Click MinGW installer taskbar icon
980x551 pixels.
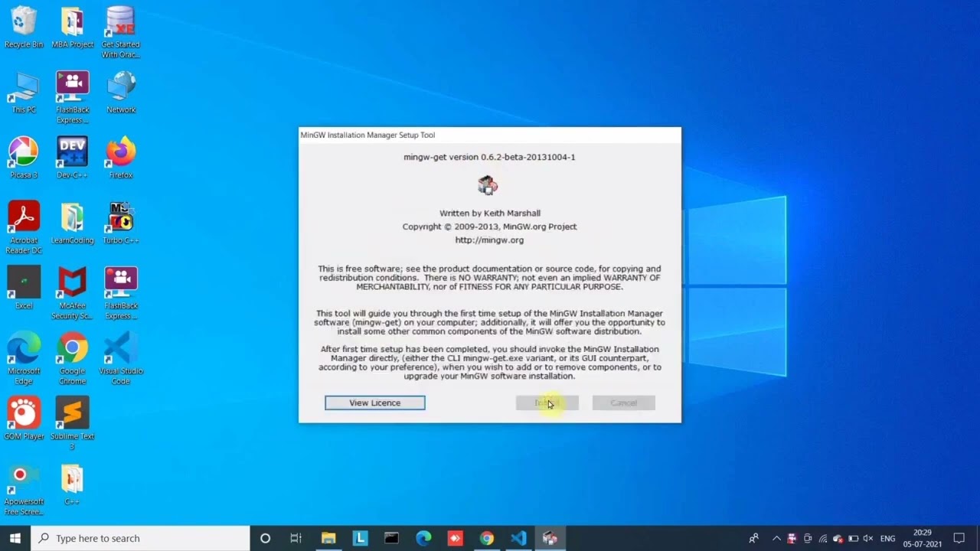550,538
